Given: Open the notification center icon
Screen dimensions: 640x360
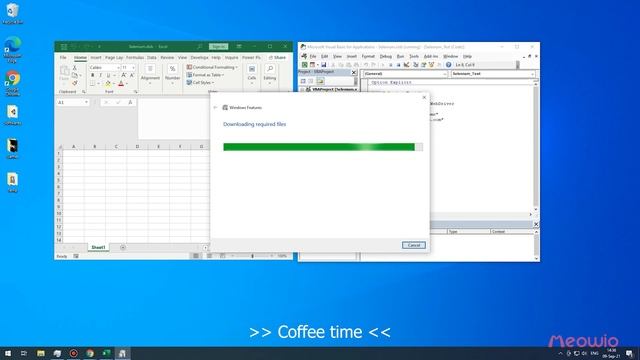Looking at the screenshot, I should (x=629, y=353).
